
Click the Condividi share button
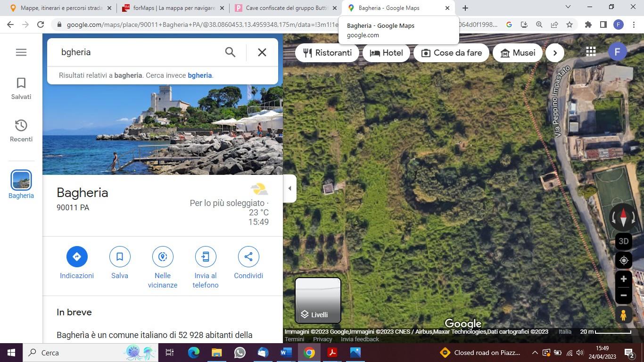[x=248, y=263]
